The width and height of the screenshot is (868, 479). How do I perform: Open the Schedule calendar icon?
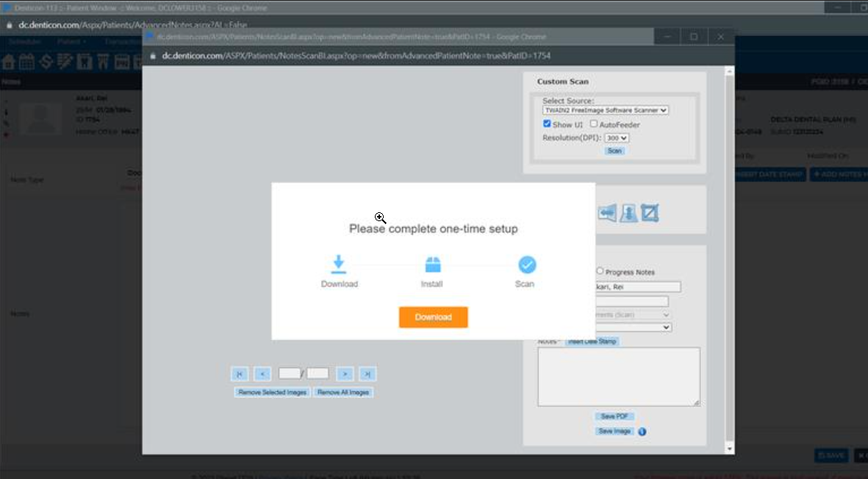point(26,61)
